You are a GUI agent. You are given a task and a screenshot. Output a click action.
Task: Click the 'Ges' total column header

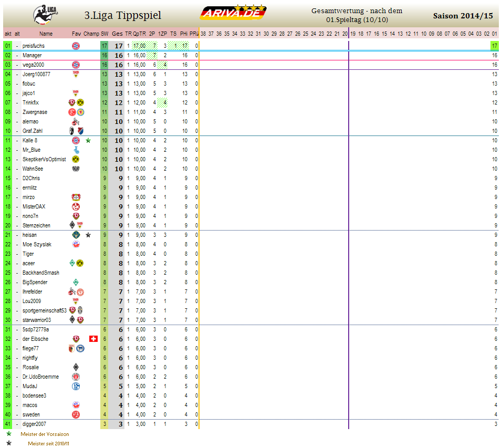[x=117, y=34]
